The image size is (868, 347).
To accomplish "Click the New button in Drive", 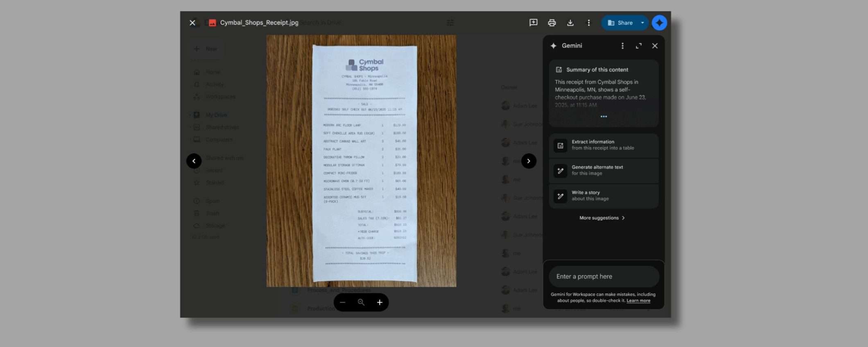I will click(206, 49).
